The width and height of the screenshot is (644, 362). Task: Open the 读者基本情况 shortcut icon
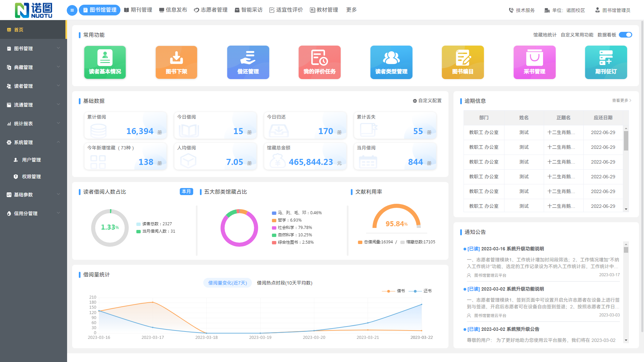[105, 62]
